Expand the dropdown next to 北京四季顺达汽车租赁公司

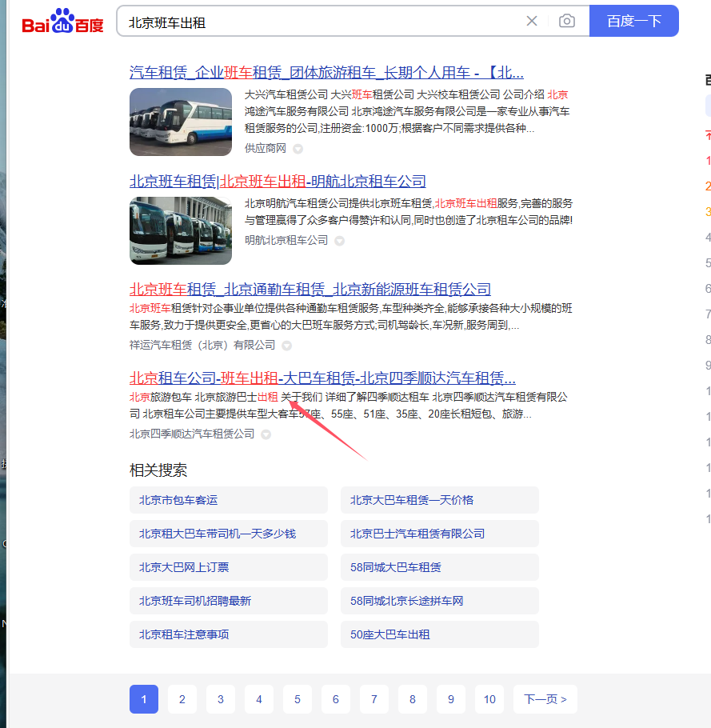(x=266, y=434)
